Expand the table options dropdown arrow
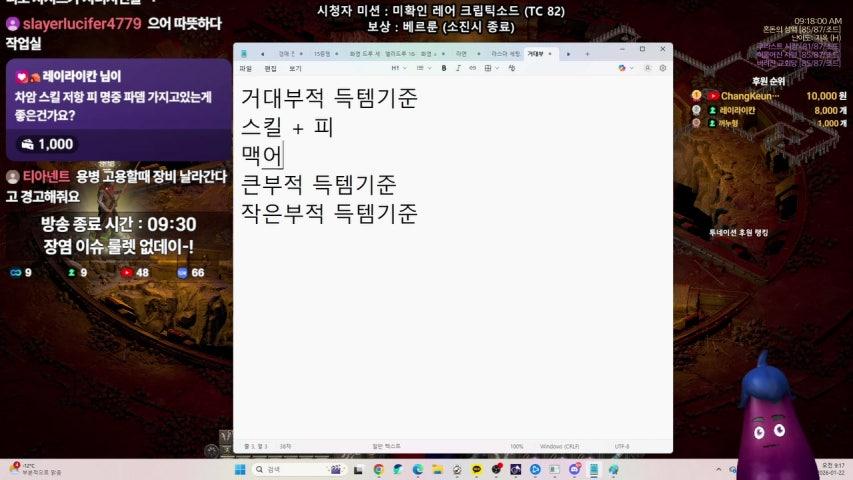 497,68
